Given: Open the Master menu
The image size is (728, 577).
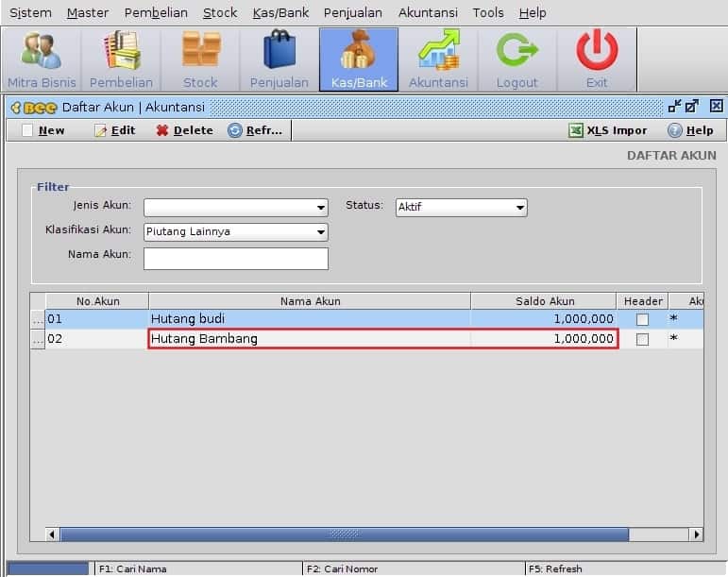Looking at the screenshot, I should click(88, 13).
